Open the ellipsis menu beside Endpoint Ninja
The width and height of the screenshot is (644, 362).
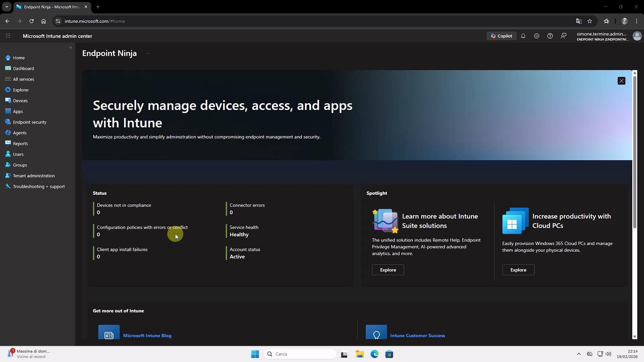[x=148, y=53]
